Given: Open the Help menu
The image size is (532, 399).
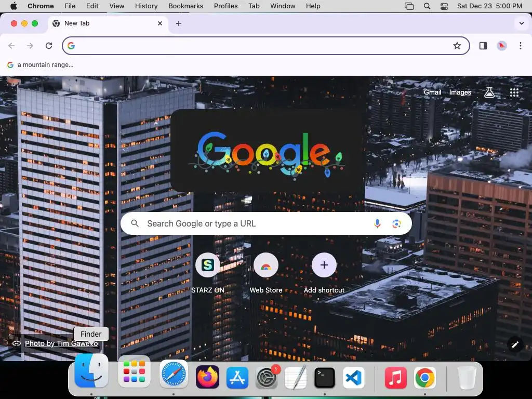Looking at the screenshot, I should pyautogui.click(x=313, y=6).
